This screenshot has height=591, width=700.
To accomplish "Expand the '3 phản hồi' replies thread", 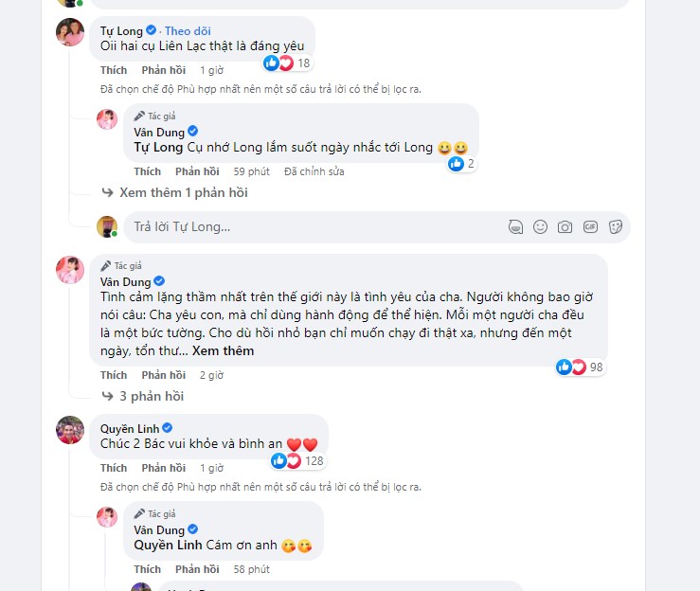I will [151, 396].
